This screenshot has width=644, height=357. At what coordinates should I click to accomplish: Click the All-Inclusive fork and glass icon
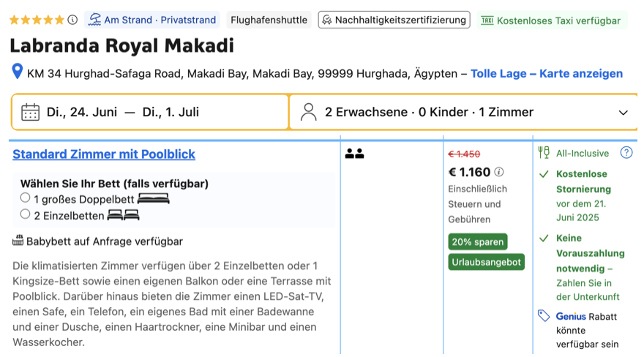point(544,153)
